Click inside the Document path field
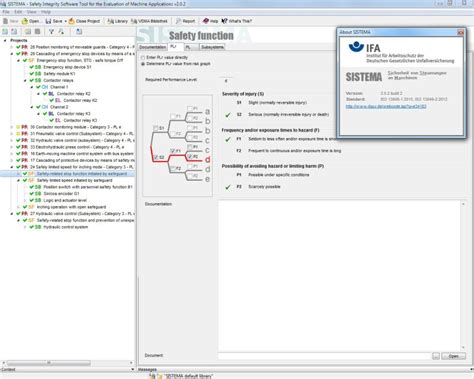This screenshot has width=474, height=379. point(325,356)
